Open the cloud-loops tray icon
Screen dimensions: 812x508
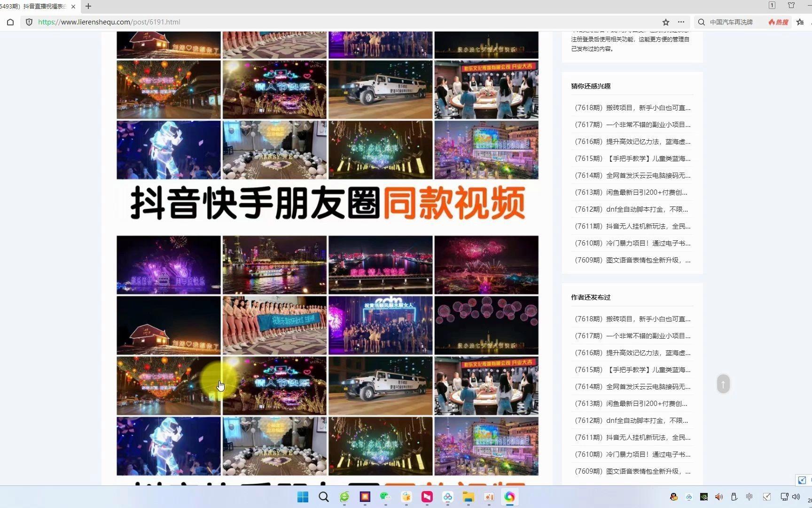(x=689, y=497)
